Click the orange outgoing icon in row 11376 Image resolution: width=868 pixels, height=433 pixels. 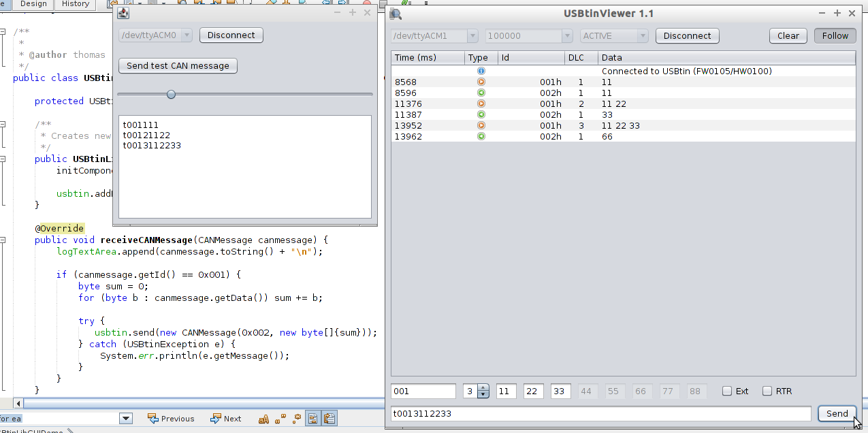(481, 104)
